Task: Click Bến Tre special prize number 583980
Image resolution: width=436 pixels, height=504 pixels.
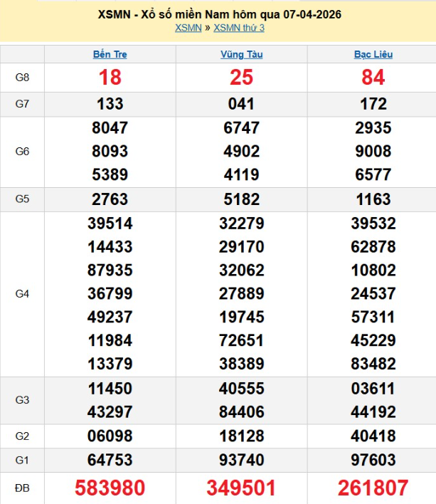Action: tap(110, 488)
